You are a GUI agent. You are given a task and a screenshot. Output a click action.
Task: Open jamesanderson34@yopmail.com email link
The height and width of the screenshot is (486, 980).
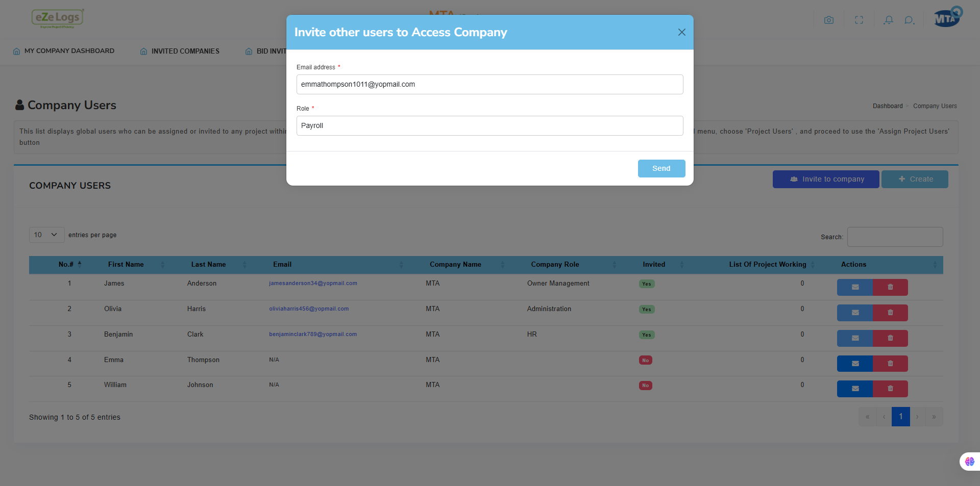coord(313,284)
